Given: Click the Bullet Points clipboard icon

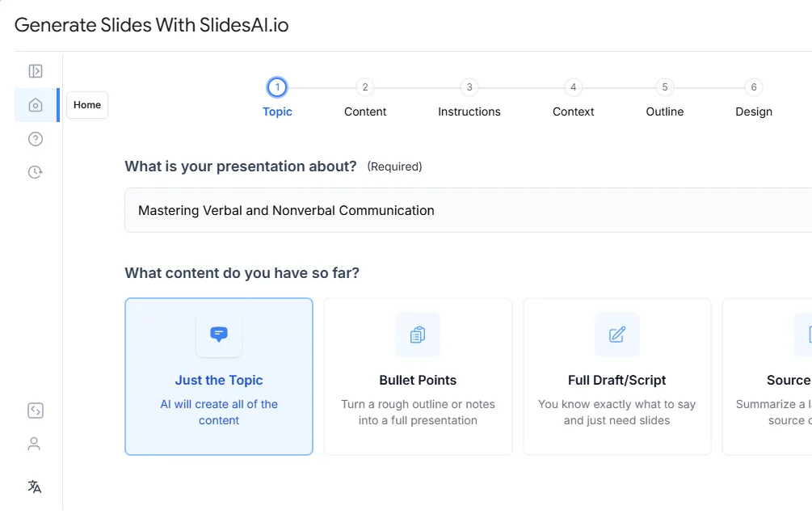Looking at the screenshot, I should [418, 334].
